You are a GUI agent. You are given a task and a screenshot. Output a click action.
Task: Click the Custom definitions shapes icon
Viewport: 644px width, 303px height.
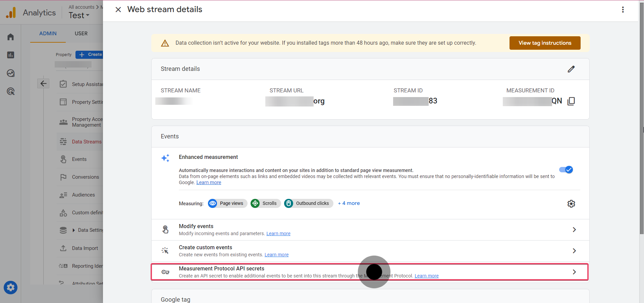click(x=63, y=213)
